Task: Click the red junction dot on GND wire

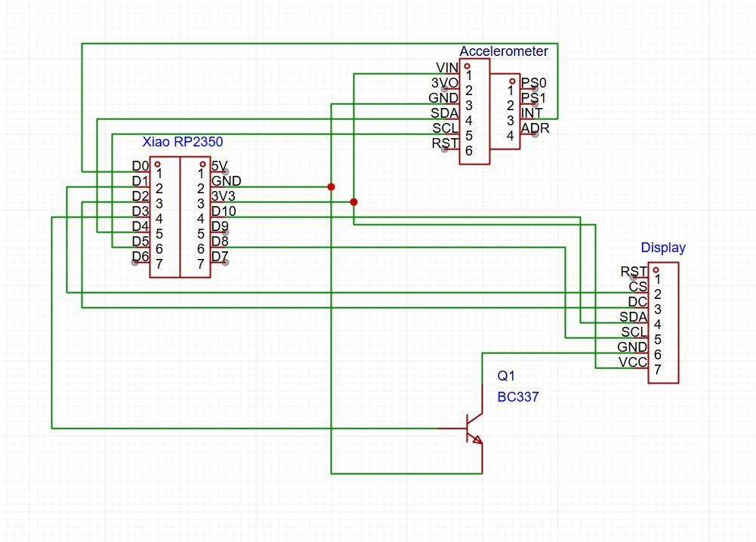Action: [x=331, y=187]
